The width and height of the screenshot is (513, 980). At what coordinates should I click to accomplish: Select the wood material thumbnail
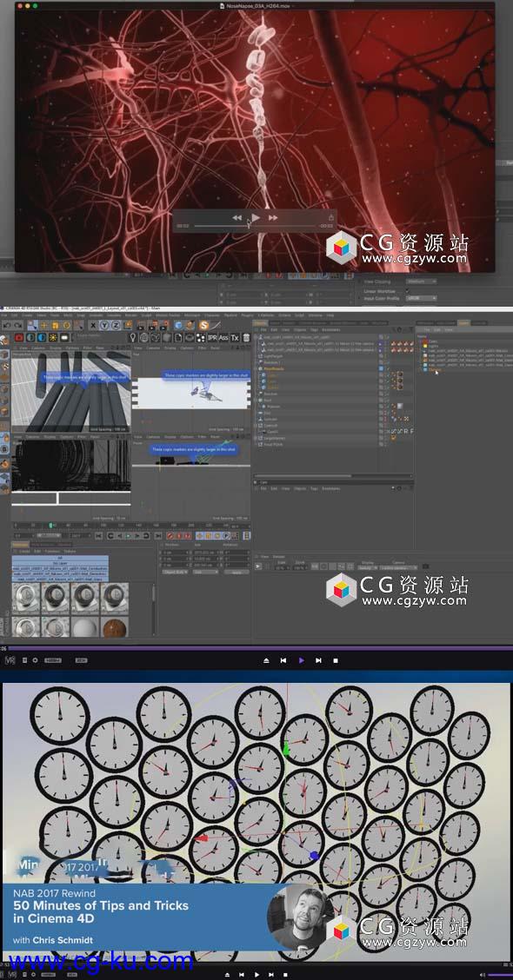(115, 627)
